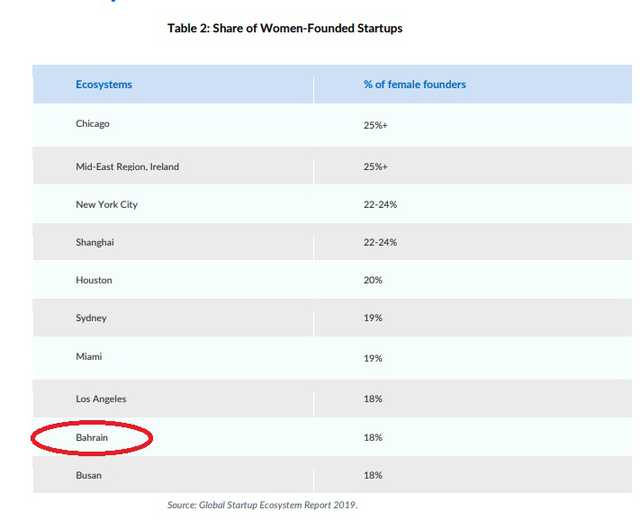This screenshot has height=520, width=640.
Task: Select the Shanghai ecosystem cell
Action: tap(96, 242)
